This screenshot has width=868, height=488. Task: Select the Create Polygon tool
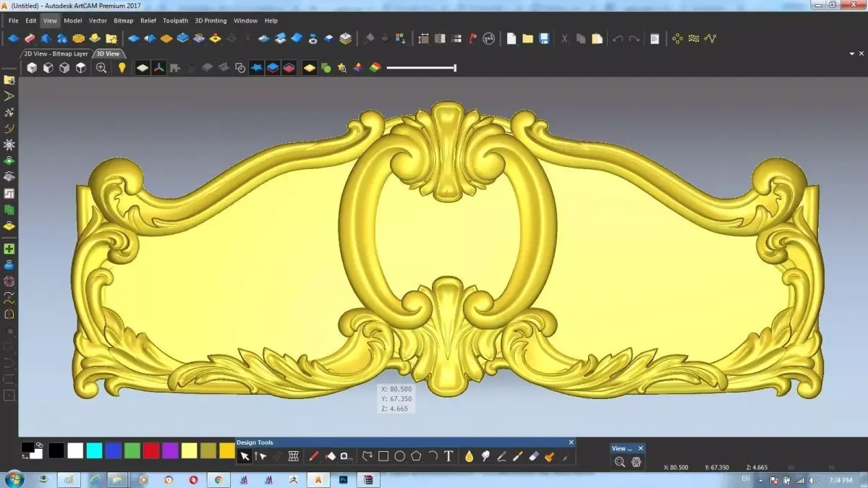[416, 456]
